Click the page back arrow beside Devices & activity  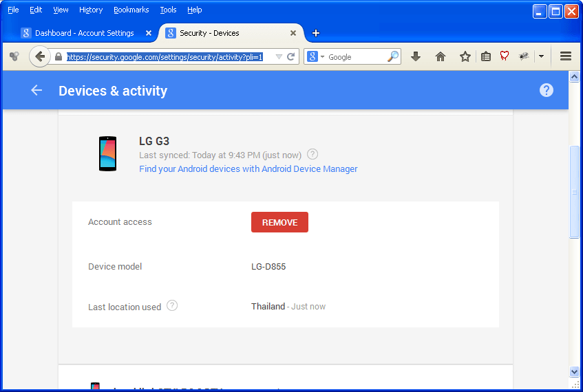36,90
